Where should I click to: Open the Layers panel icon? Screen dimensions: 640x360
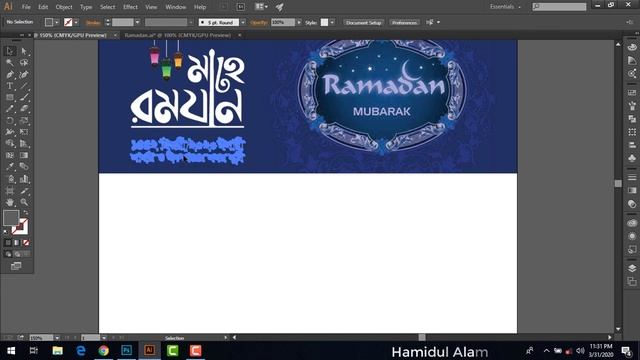tap(632, 268)
